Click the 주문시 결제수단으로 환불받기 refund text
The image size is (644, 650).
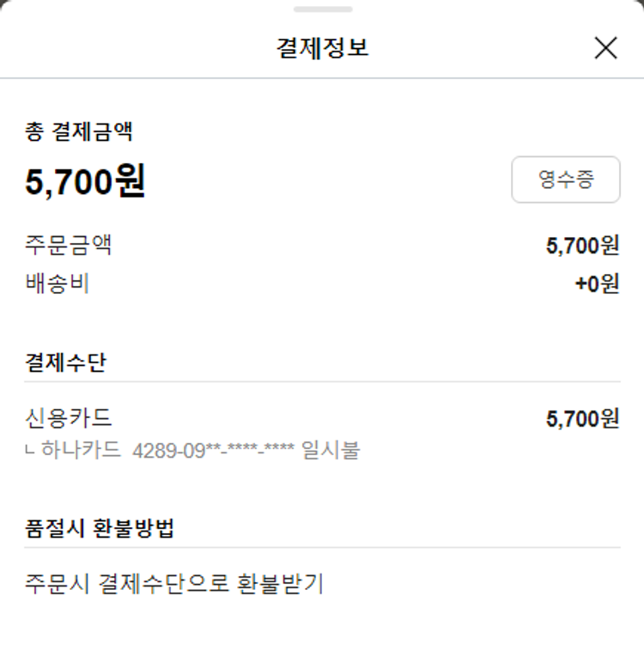click(174, 585)
